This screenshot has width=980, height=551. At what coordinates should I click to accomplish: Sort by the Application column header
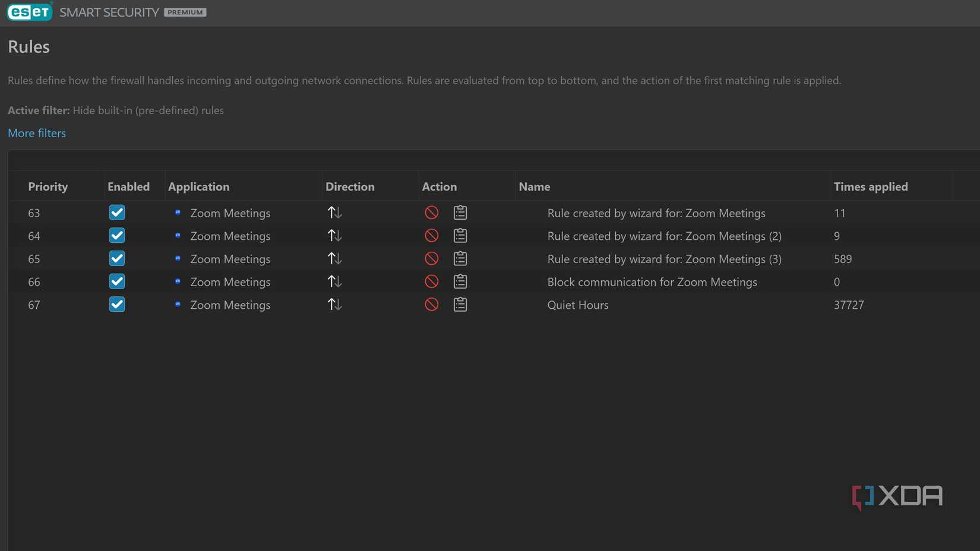coord(198,186)
